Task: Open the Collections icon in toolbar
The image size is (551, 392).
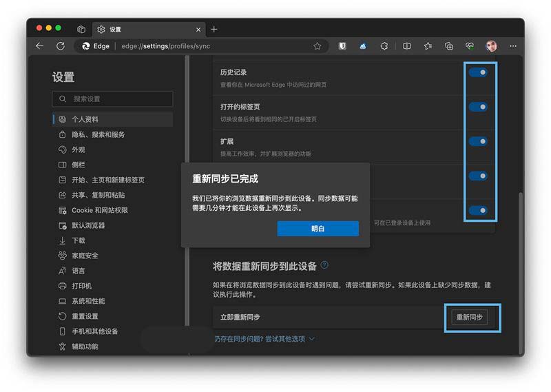Action: coord(449,46)
